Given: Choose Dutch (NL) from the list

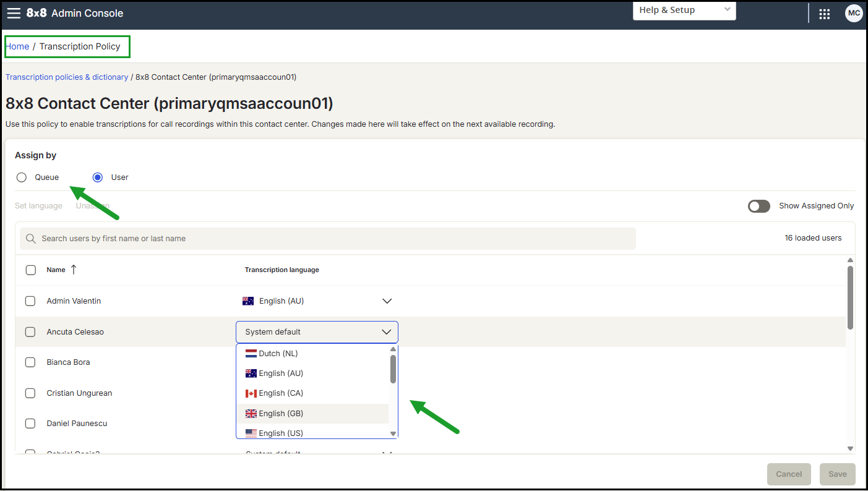Looking at the screenshot, I should pos(312,354).
